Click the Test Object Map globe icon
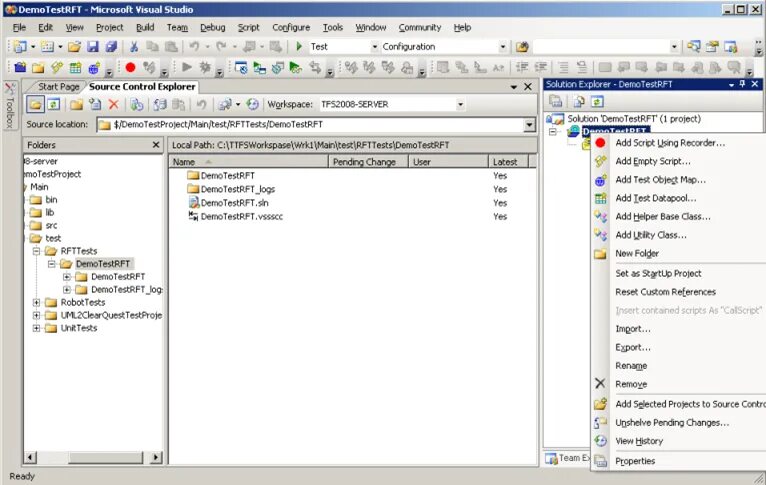This screenshot has height=485, width=766. (94, 67)
